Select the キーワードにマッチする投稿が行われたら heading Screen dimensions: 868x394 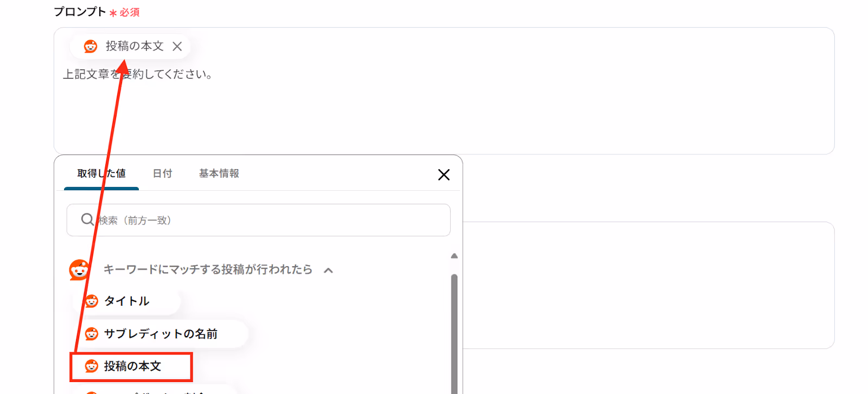(208, 269)
